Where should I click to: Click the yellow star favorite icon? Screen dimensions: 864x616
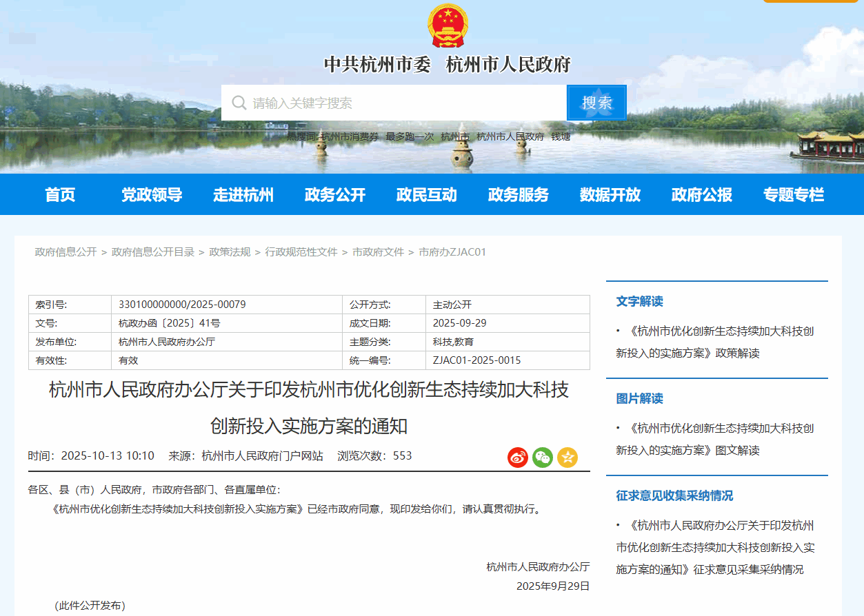pyautogui.click(x=567, y=458)
